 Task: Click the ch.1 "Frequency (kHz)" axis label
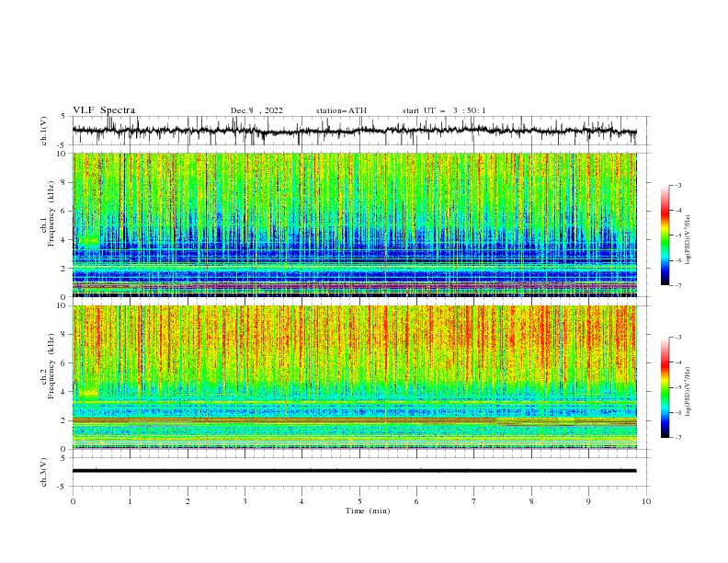51,212
